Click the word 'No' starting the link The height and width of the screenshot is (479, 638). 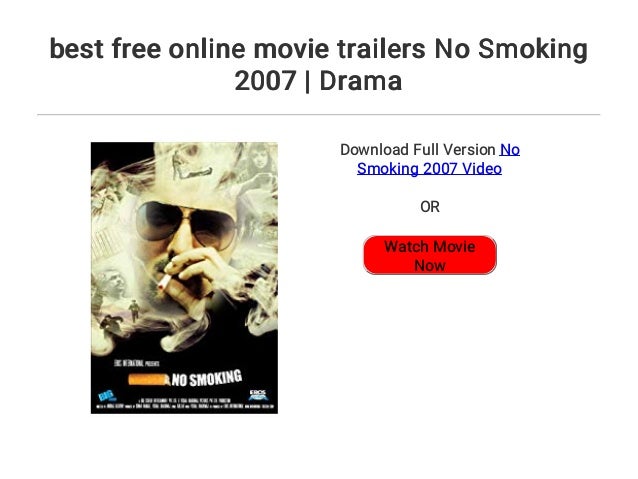click(x=510, y=150)
